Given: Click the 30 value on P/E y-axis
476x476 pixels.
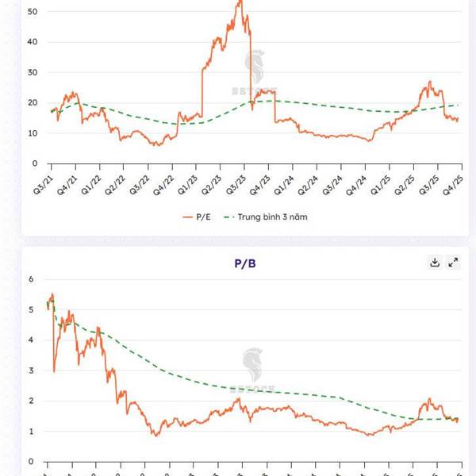Looking at the screenshot, I should pyautogui.click(x=33, y=72).
